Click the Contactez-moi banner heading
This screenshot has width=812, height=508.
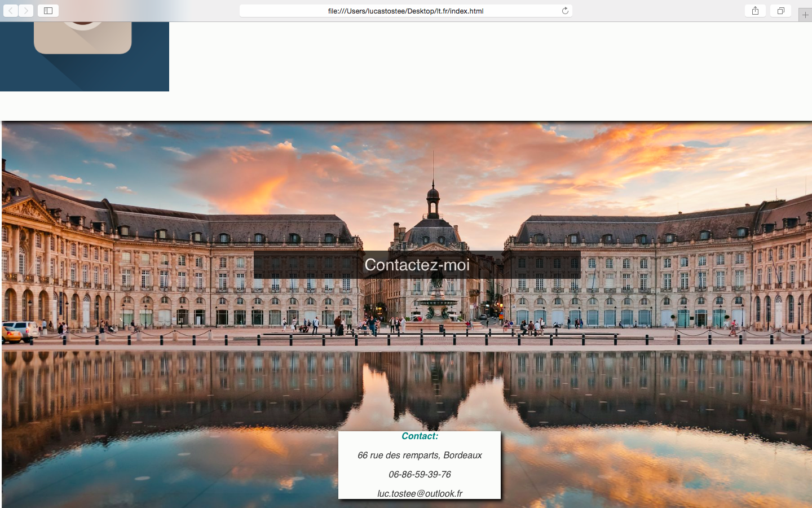click(x=417, y=265)
